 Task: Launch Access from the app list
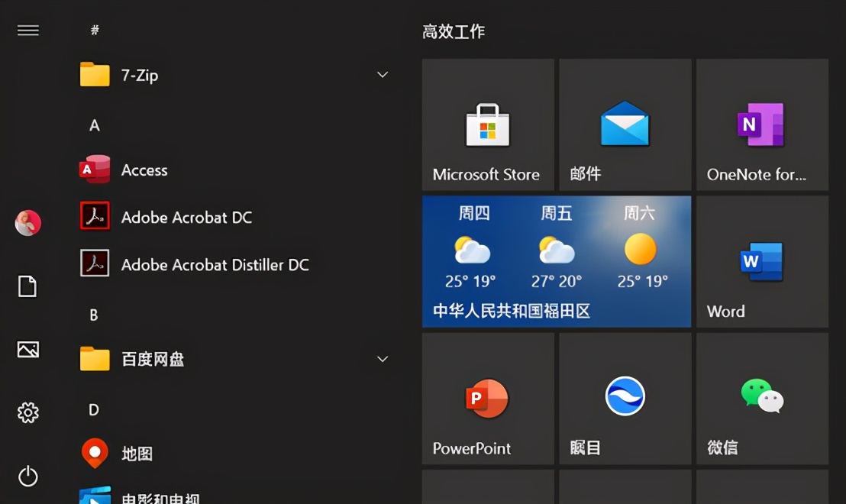(x=144, y=170)
